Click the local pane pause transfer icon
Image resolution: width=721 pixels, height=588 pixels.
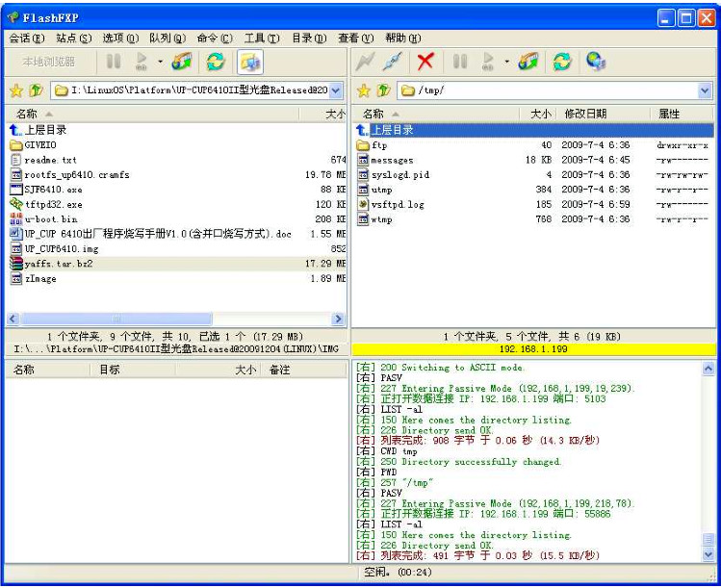[x=114, y=62]
